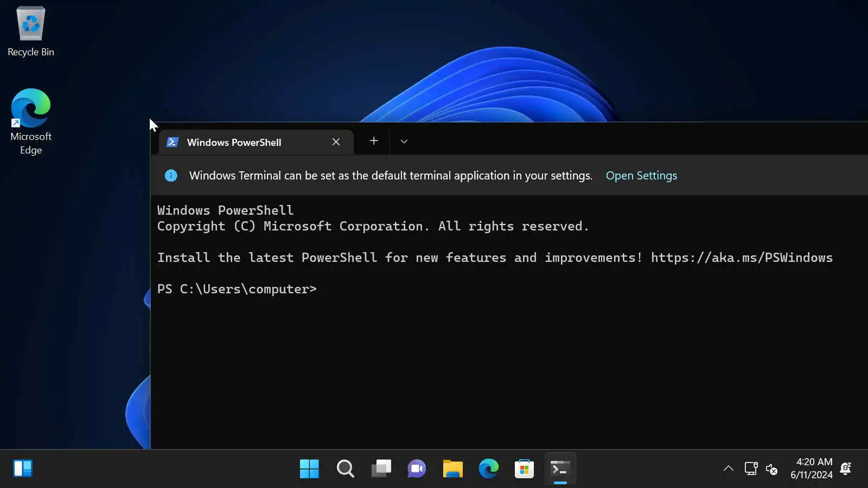
Task: Open the network status tray icon
Action: point(751,468)
